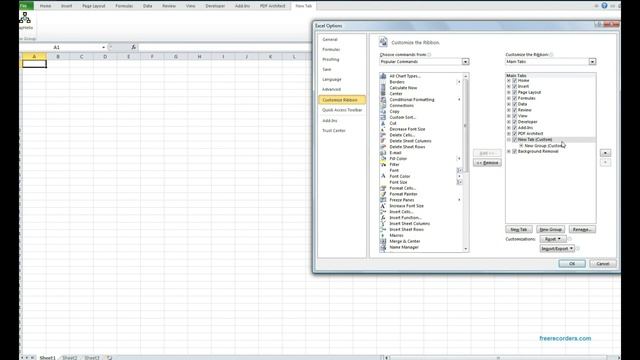The height and width of the screenshot is (360, 640).
Task: Click the Freeze Panes command icon
Action: pos(383,200)
